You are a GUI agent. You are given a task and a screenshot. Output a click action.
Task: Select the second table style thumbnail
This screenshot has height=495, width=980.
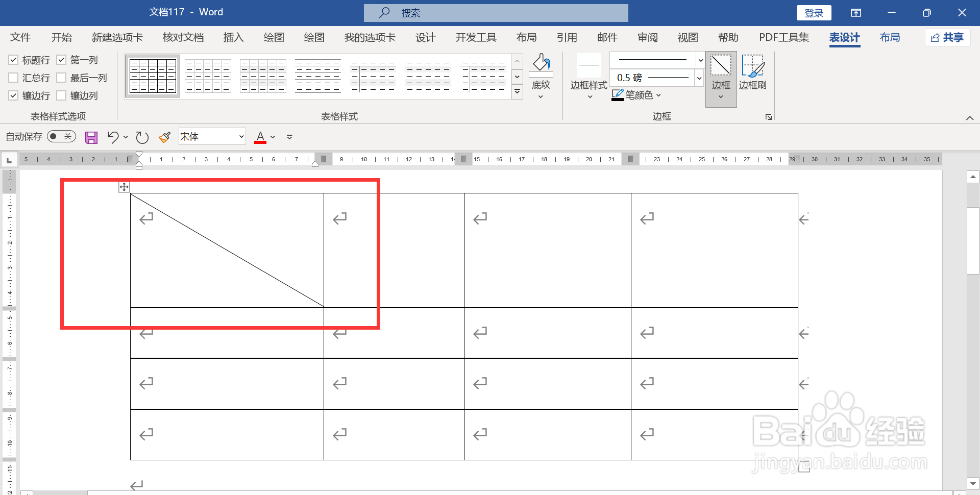coord(208,76)
